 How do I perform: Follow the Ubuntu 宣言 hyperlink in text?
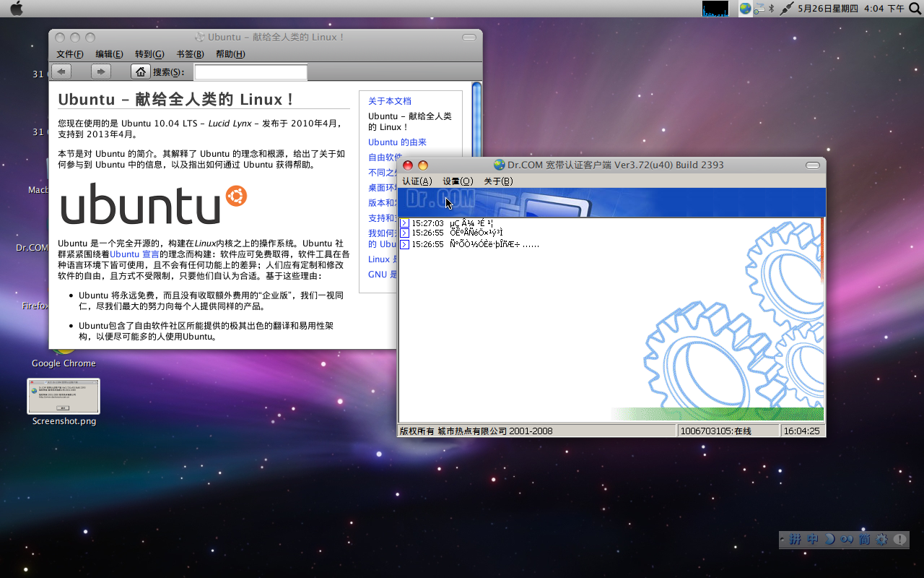(134, 254)
